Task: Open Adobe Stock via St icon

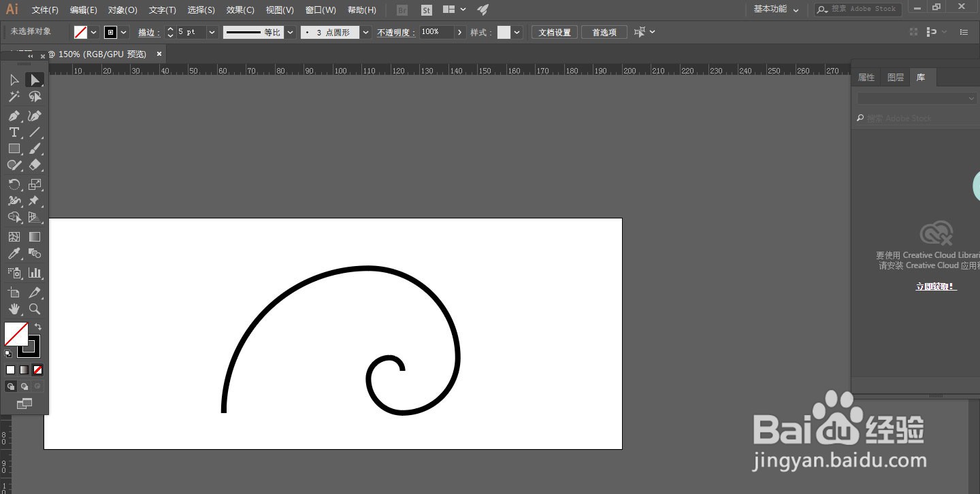Action: (x=427, y=10)
